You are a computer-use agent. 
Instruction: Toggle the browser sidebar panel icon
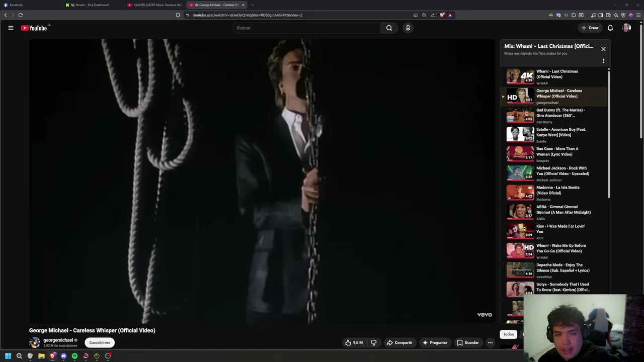600,15
